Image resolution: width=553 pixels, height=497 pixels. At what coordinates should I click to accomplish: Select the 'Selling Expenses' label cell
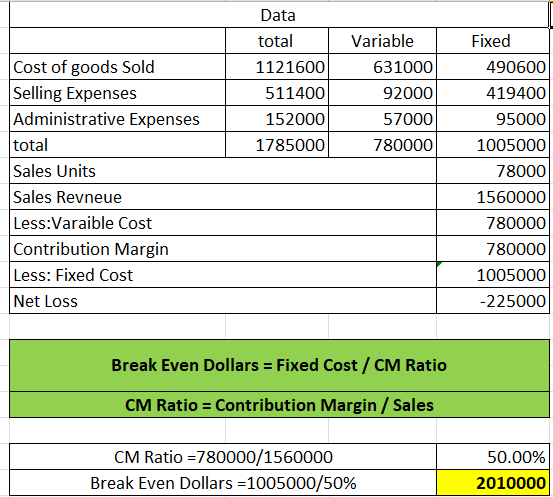(x=117, y=93)
